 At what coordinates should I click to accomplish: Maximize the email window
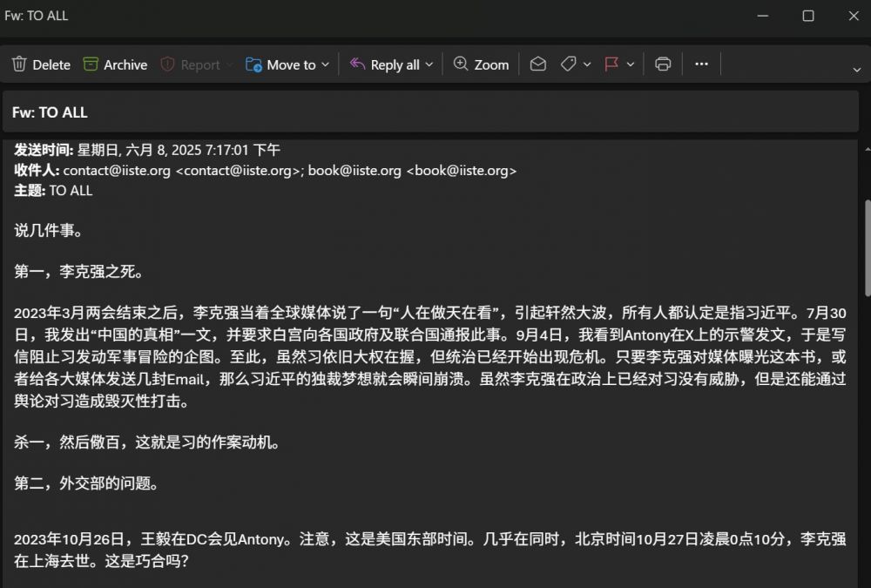(x=808, y=16)
